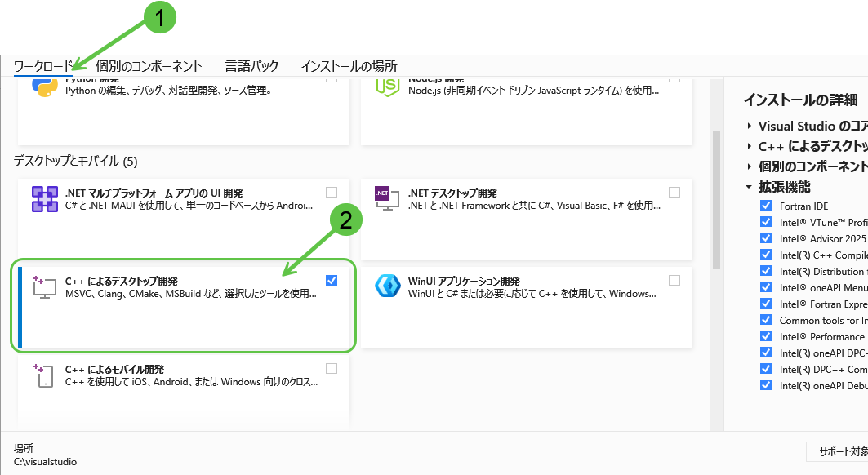The image size is (868, 475).
Task: Switch to the 言語パック tab
Action: 251,66
